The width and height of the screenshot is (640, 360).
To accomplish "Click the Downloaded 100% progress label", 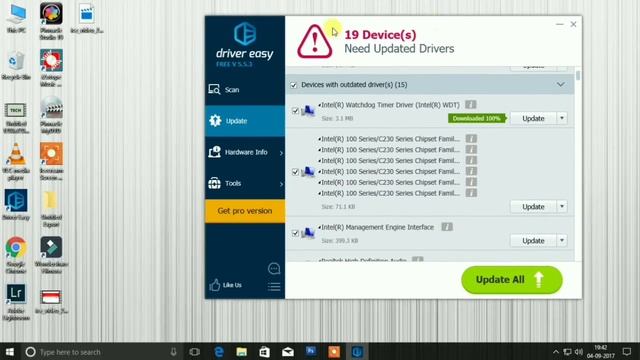I will click(x=477, y=118).
